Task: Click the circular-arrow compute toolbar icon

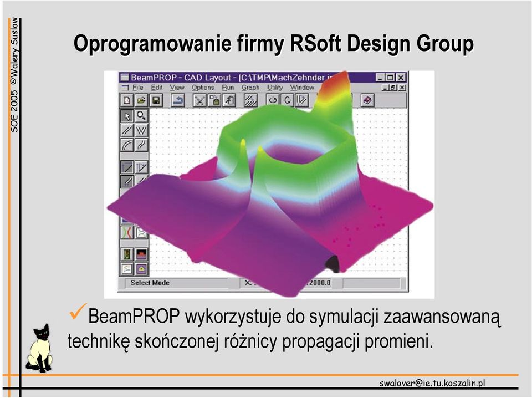Action: (x=273, y=100)
